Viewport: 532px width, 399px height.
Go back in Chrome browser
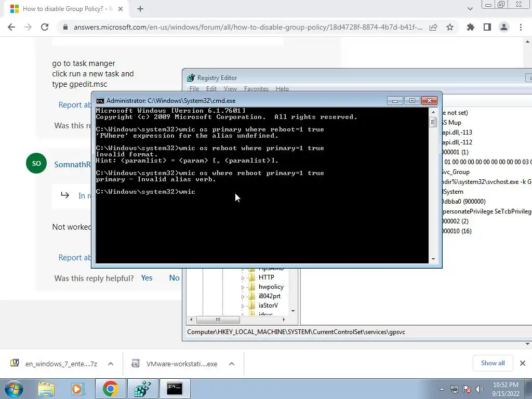click(11, 27)
